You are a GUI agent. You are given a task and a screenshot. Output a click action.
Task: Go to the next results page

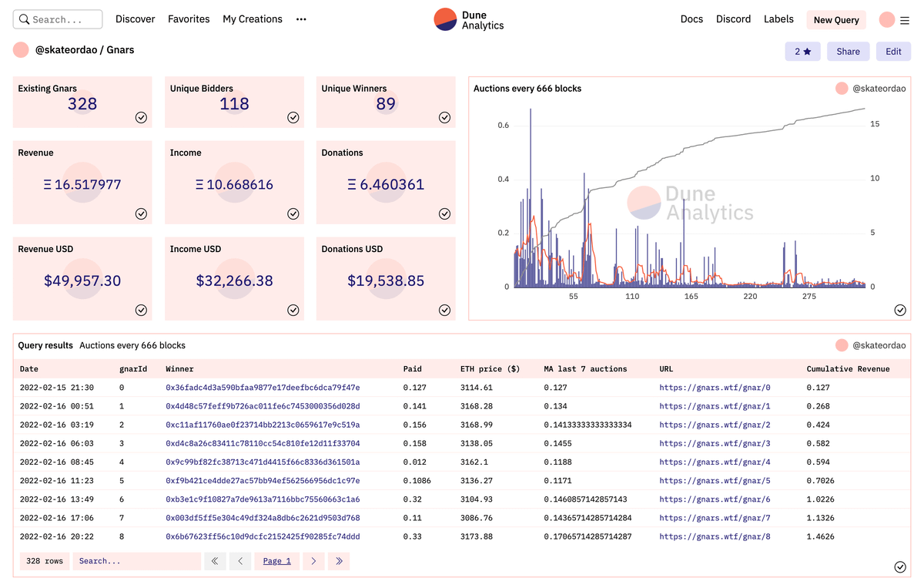(313, 561)
